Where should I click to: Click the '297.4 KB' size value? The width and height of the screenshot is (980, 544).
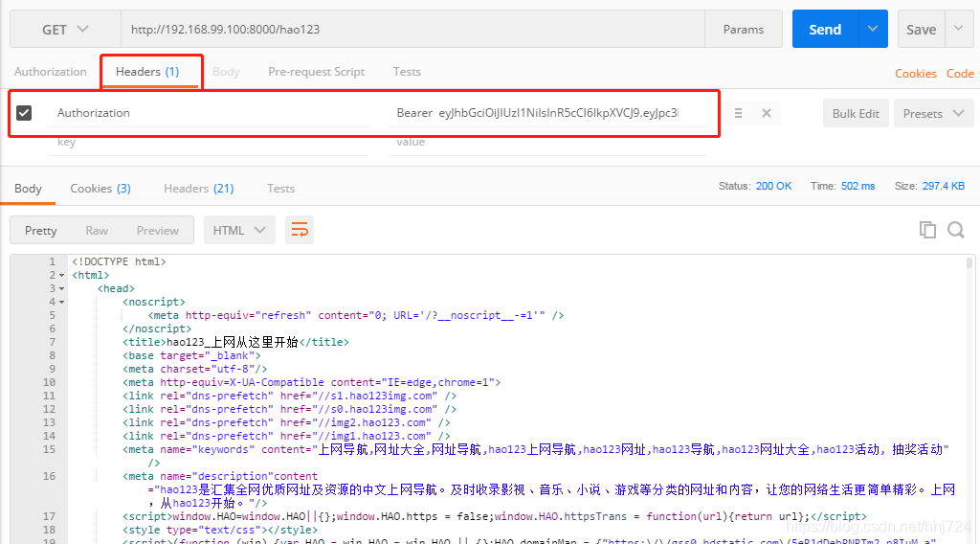943,187
